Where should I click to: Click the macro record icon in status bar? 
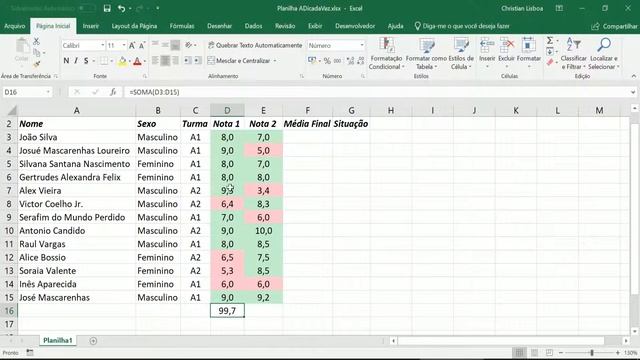[x=30, y=352]
